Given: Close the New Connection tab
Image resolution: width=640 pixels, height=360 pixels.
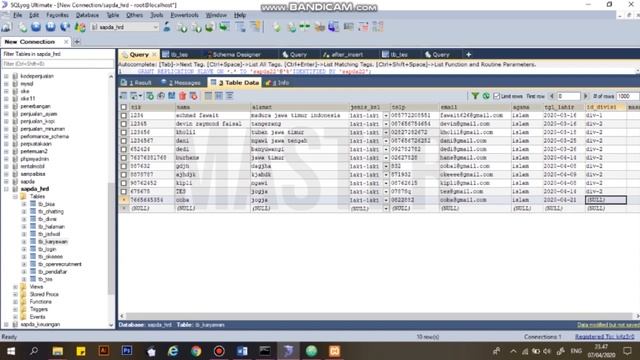Looking at the screenshot, I should click(x=66, y=42).
